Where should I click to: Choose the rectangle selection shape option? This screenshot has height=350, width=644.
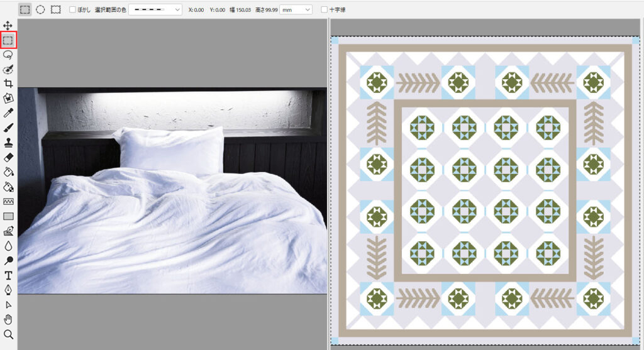coord(25,9)
